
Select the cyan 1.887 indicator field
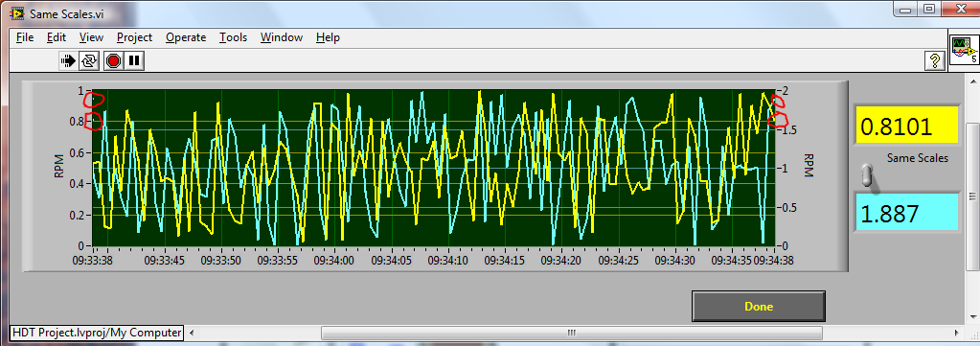point(906,214)
